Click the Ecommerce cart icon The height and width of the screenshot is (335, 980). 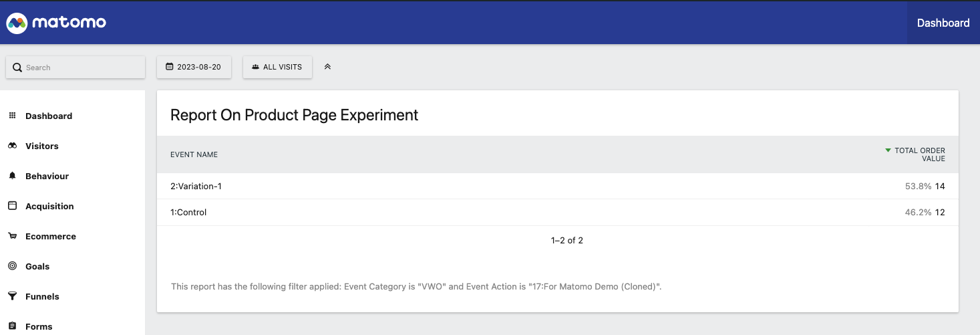pos(12,236)
